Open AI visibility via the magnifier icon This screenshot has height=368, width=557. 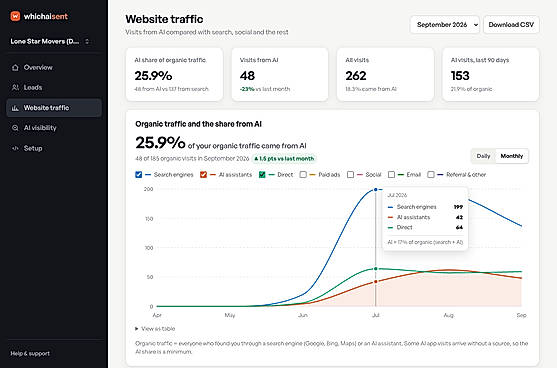click(15, 128)
